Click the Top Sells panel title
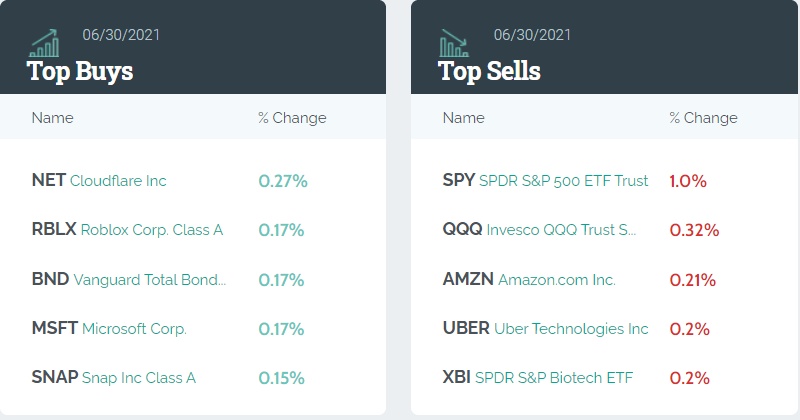This screenshot has width=800, height=420. coord(489,71)
